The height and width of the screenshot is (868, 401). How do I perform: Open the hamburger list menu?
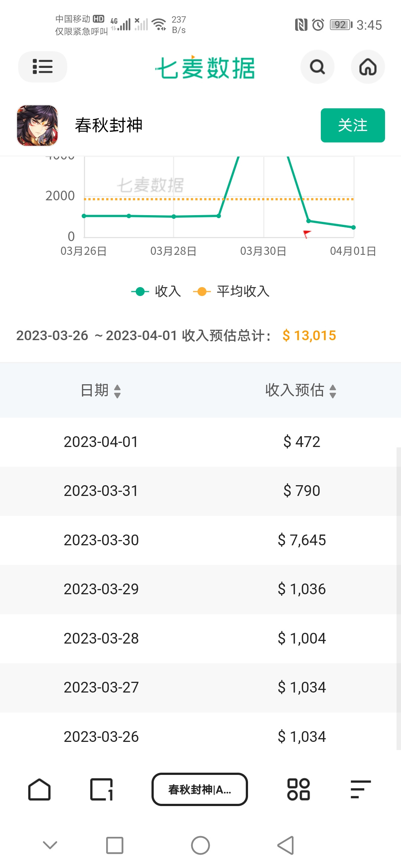pyautogui.click(x=43, y=67)
